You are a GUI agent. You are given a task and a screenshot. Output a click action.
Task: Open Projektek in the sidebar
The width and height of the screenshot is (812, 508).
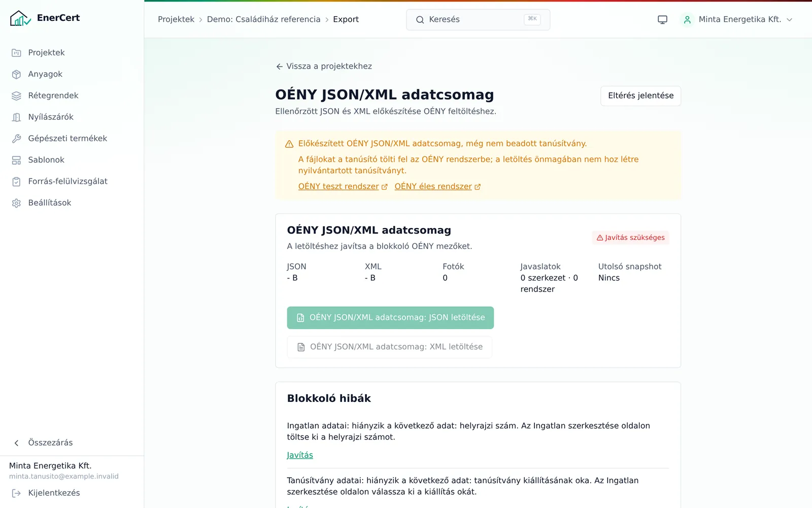72,53
